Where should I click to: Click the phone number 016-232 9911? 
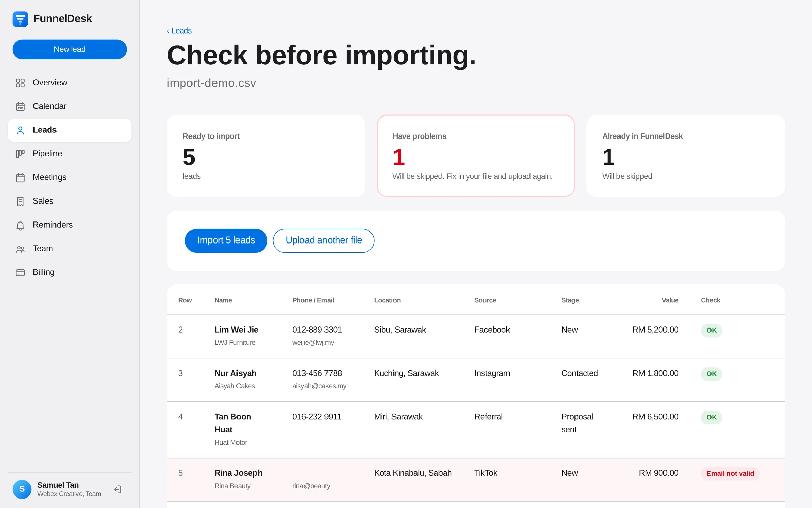(x=317, y=417)
